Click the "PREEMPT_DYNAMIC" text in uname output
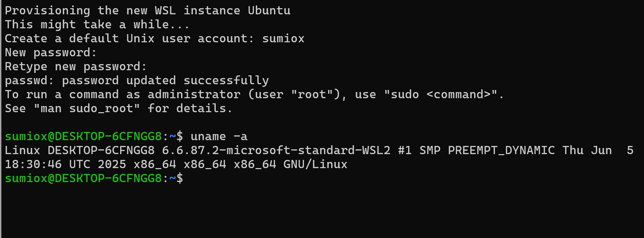The height and width of the screenshot is (238, 644). point(501,150)
